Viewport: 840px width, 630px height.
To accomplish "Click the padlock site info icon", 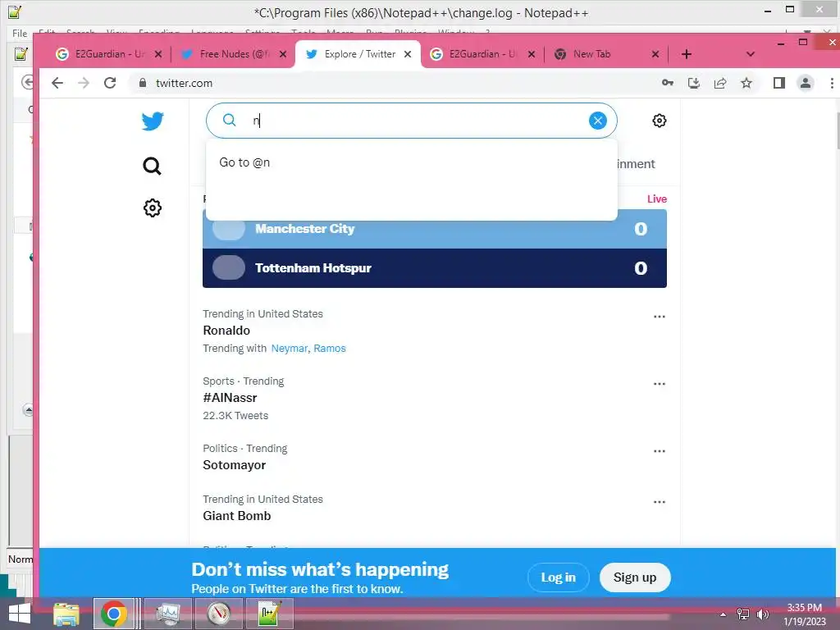I will pyautogui.click(x=142, y=83).
